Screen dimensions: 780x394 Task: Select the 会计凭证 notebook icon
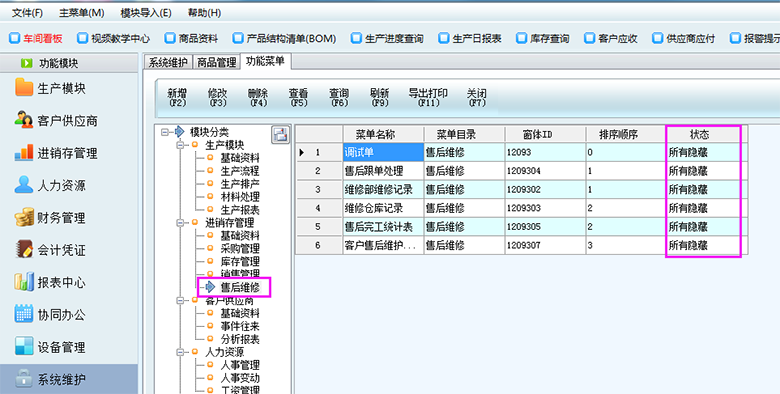pyautogui.click(x=24, y=249)
